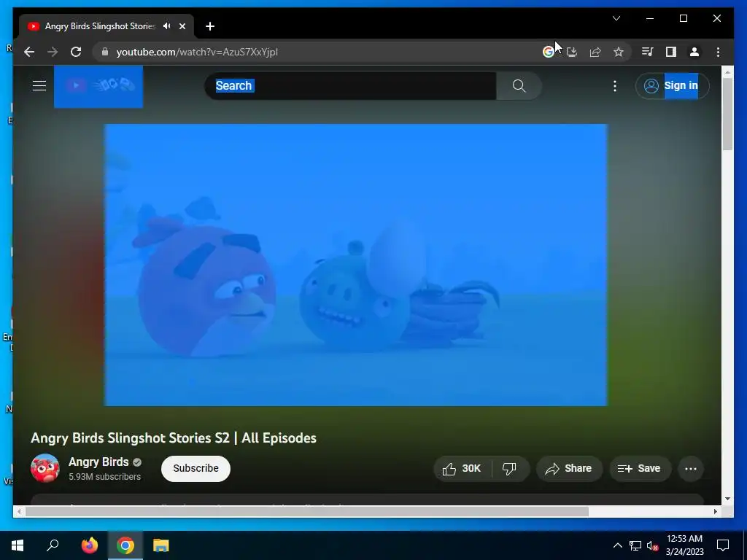Screen dimensions: 747x560
Task: Click the Google icon in address bar
Action: click(549, 52)
